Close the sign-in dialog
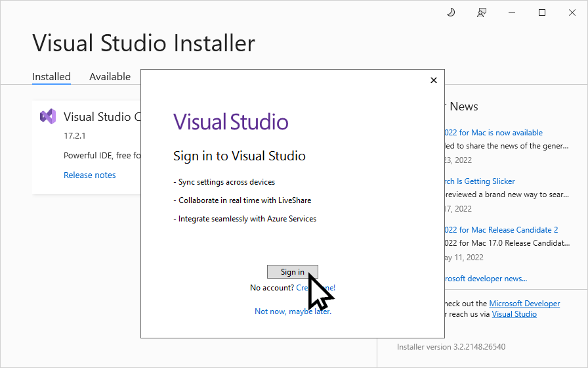This screenshot has height=368, width=588. (x=434, y=80)
